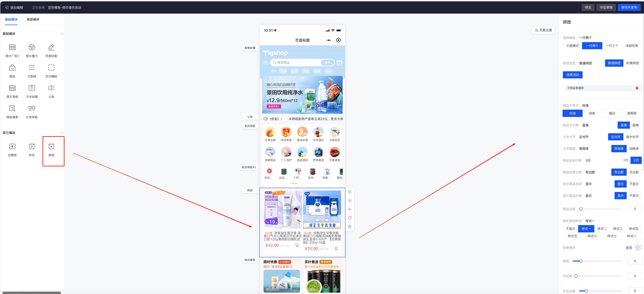Collapse the 其它模块 section
Image resolution: width=644 pixels, height=294 pixels.
point(62,133)
